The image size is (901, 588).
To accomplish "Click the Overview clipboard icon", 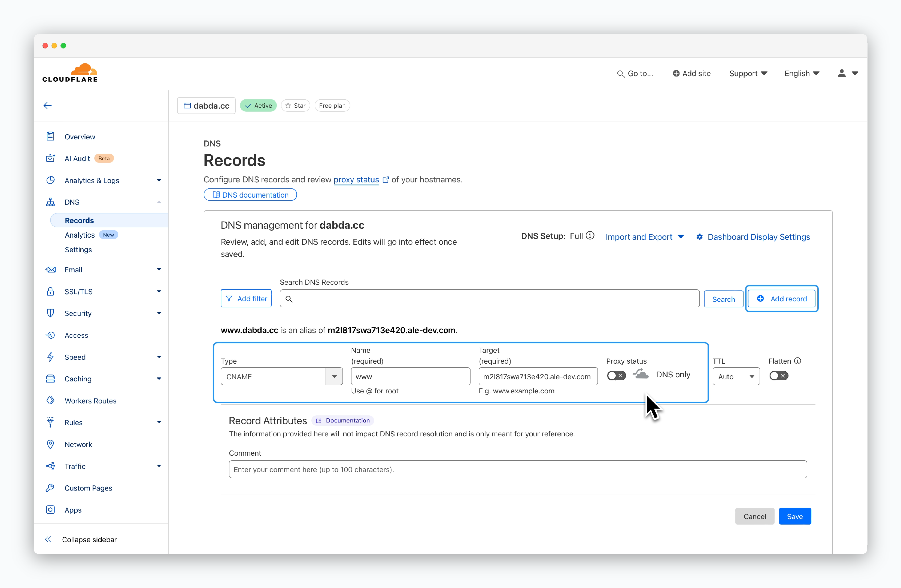I will coord(50,136).
